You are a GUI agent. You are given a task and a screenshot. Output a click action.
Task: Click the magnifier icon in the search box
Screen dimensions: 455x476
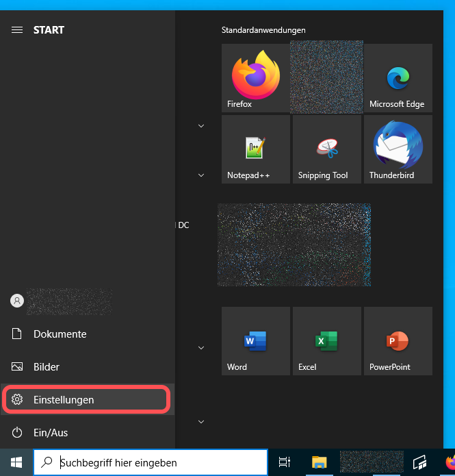tap(47, 462)
